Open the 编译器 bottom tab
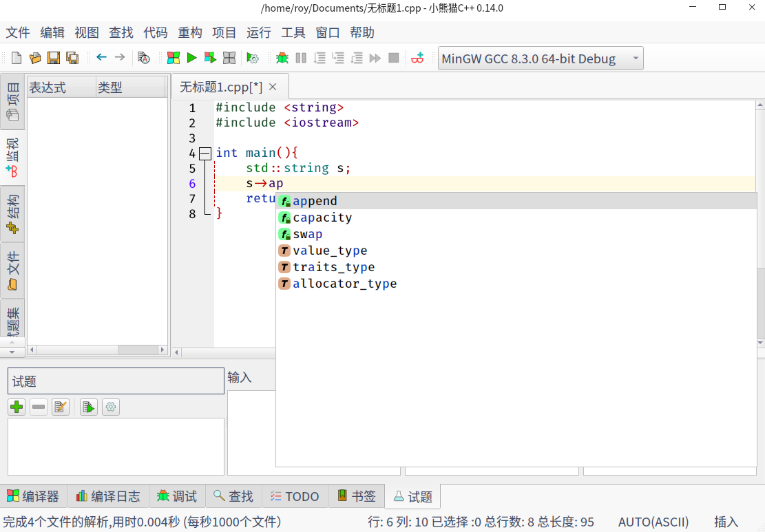 [33, 496]
